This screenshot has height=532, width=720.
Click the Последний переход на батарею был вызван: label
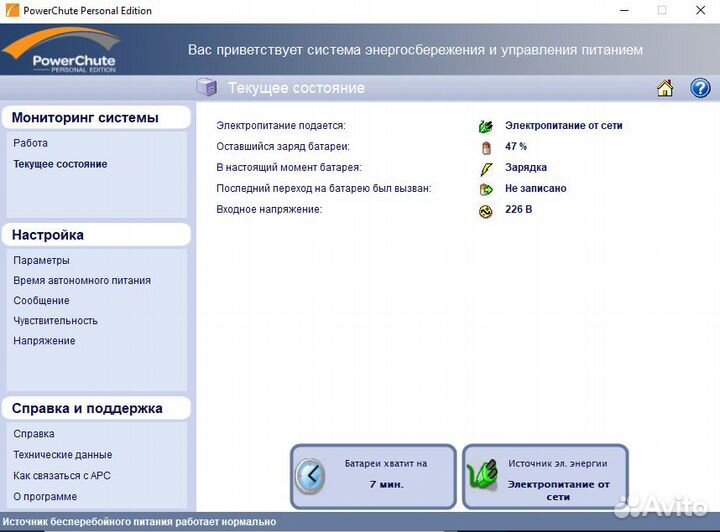[x=324, y=188]
